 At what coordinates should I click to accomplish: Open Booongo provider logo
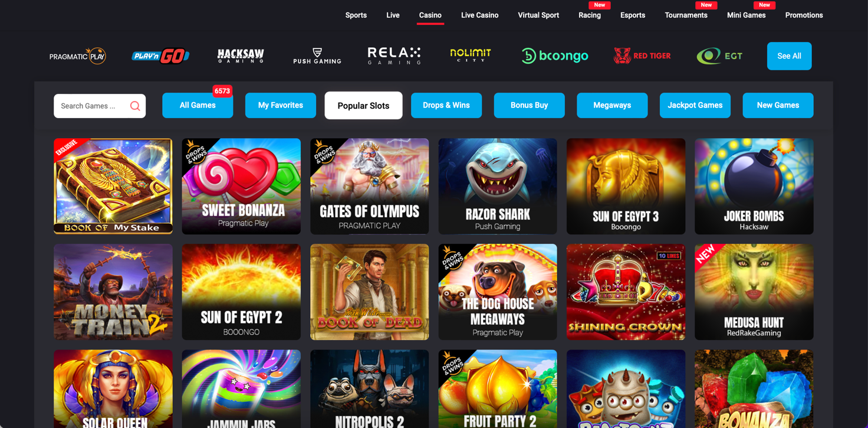pyautogui.click(x=555, y=56)
